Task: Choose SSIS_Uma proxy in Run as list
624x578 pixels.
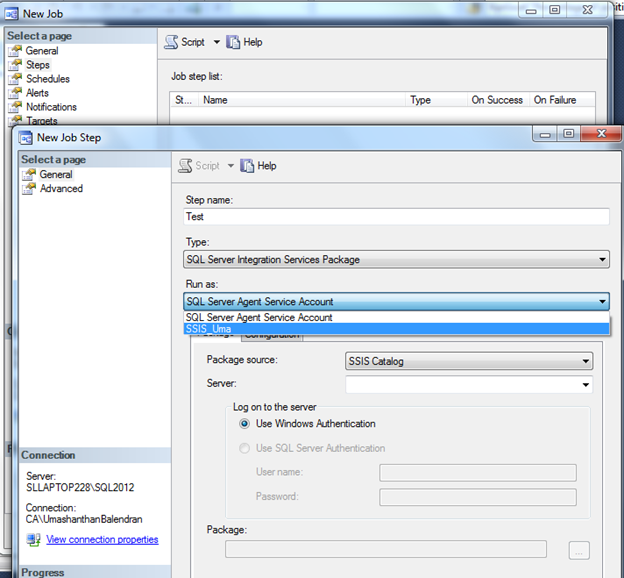Action: pos(396,329)
